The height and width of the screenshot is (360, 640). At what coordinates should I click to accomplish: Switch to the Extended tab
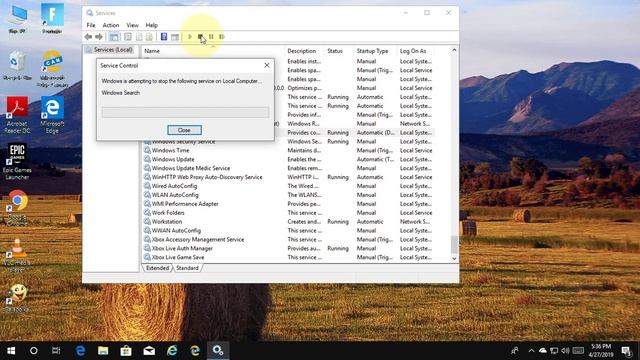[x=158, y=268]
